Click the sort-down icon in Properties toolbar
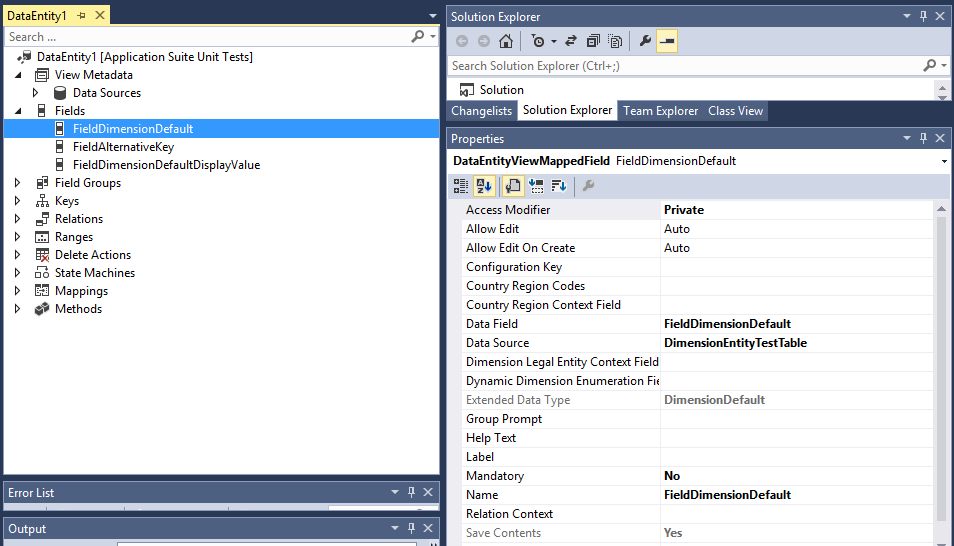954x546 pixels. (559, 186)
